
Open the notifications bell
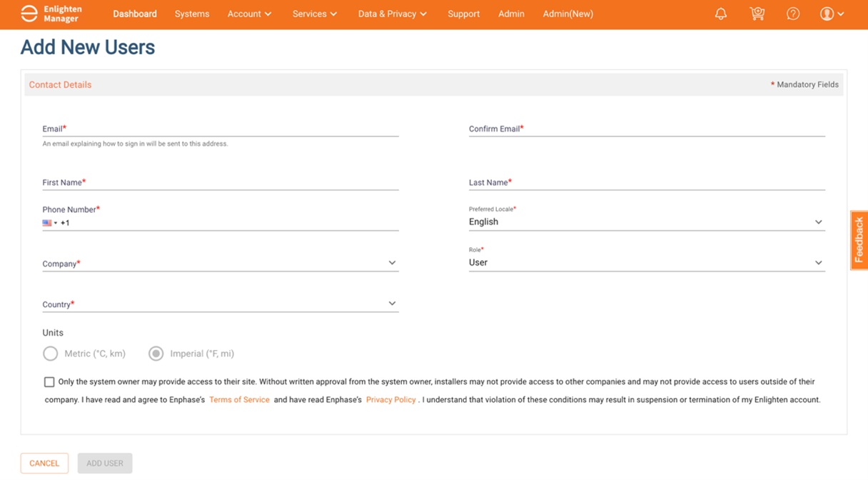(x=721, y=14)
